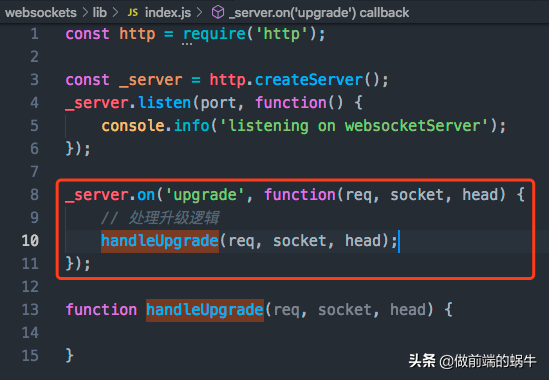The width and height of the screenshot is (549, 380).
Task: Click "_server" on line 8
Action: click(x=97, y=195)
